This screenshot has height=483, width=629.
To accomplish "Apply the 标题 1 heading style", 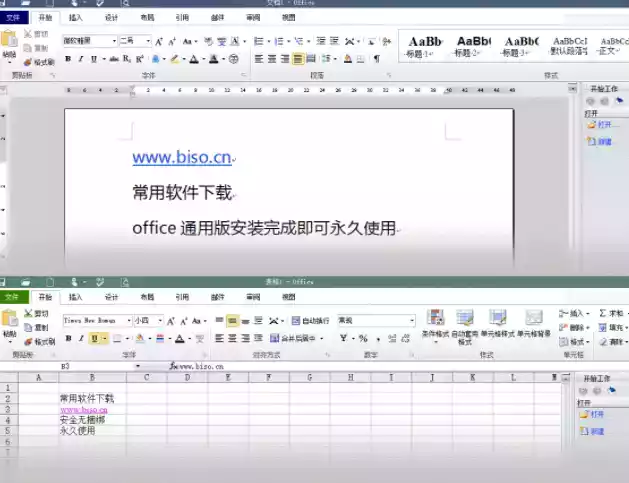I will tap(424, 47).
